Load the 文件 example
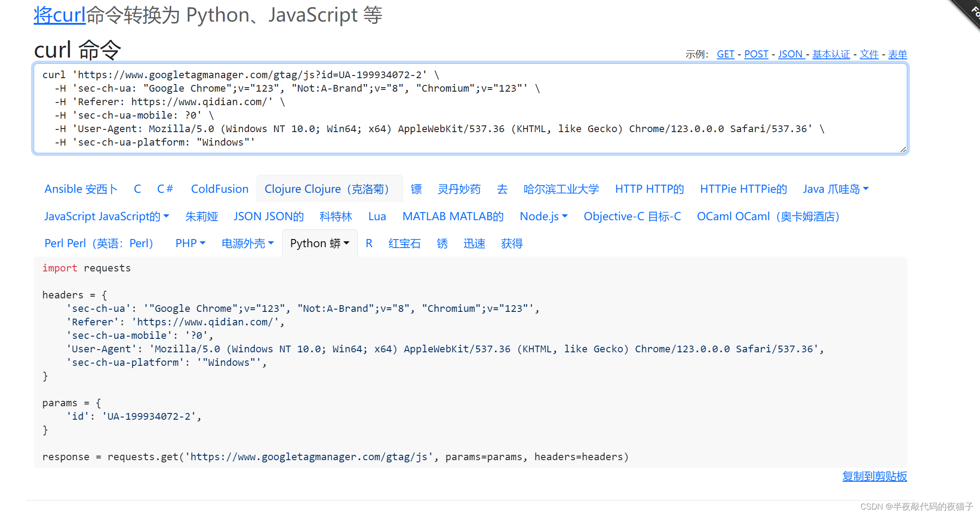 pyautogui.click(x=869, y=54)
